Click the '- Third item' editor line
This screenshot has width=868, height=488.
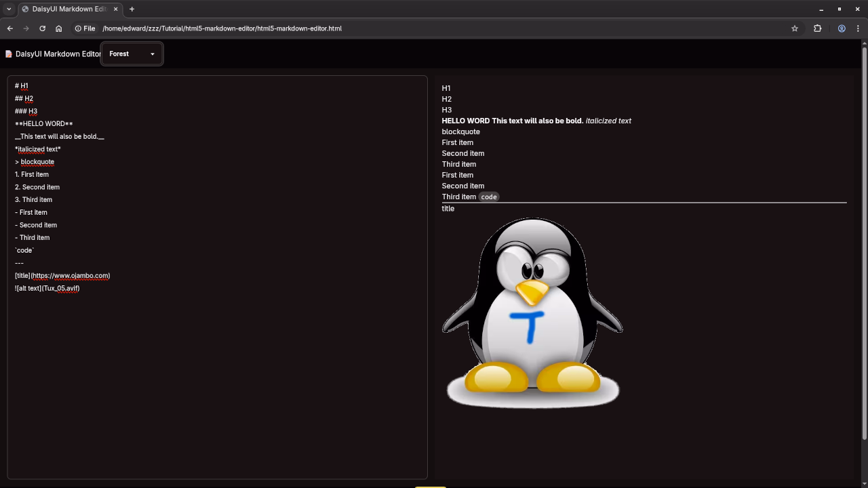(32, 238)
